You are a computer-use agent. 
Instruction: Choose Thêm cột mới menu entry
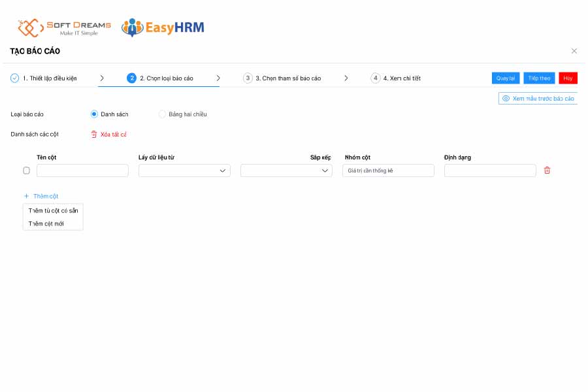46,223
